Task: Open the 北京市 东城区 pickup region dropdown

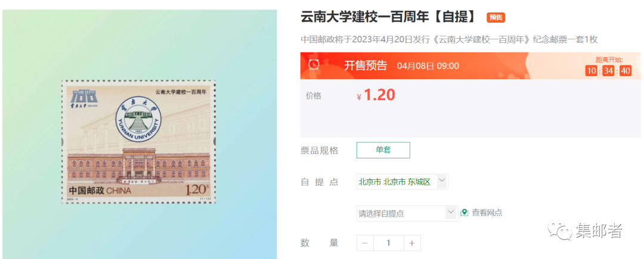Action: [402, 182]
